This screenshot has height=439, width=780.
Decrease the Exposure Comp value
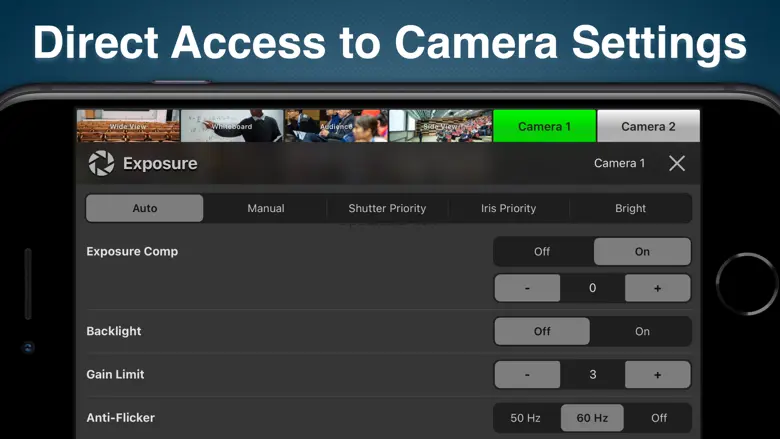click(x=527, y=288)
